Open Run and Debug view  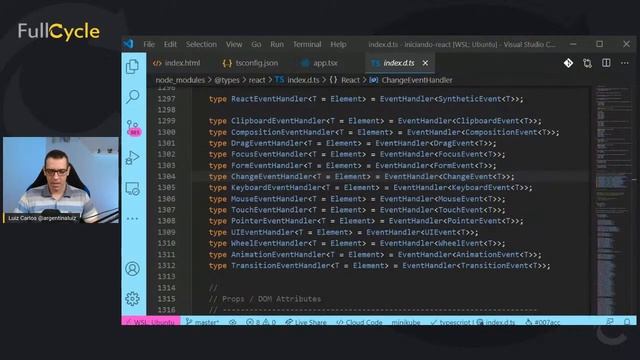133,158
